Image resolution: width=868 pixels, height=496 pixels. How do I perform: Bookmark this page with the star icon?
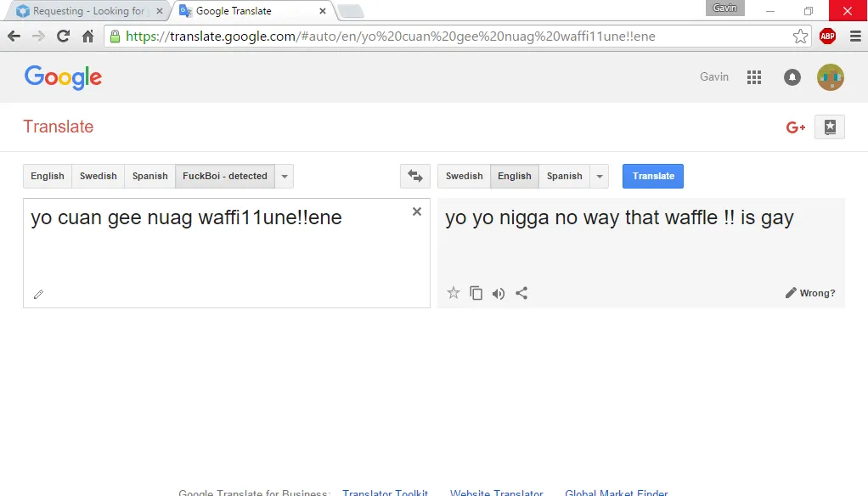(800, 37)
